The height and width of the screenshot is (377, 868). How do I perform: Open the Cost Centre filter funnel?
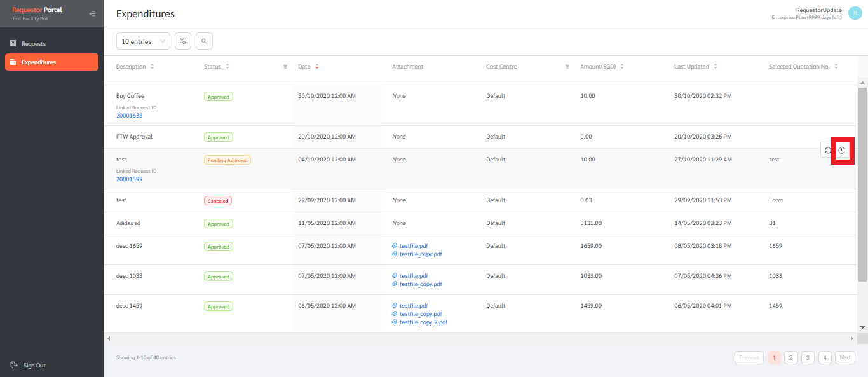tap(567, 67)
